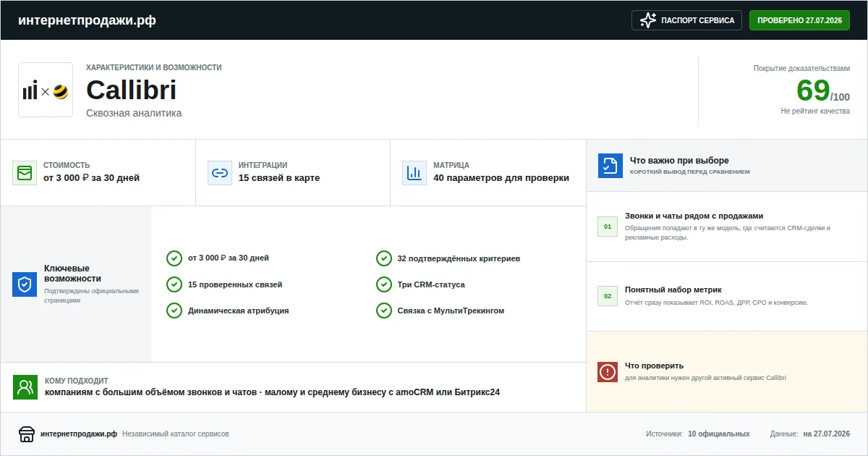Click the green envelope cost icon
This screenshot has height=456, width=868.
pyautogui.click(x=25, y=173)
